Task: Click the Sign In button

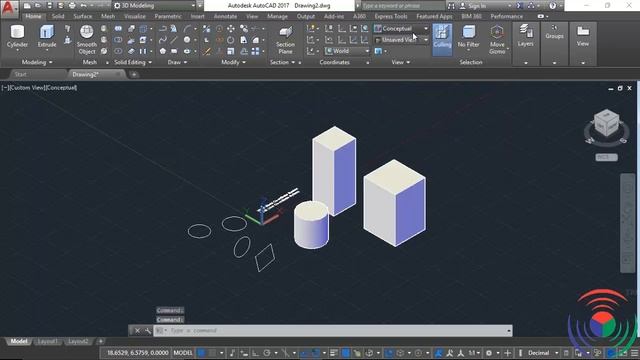Action: pyautogui.click(x=473, y=6)
